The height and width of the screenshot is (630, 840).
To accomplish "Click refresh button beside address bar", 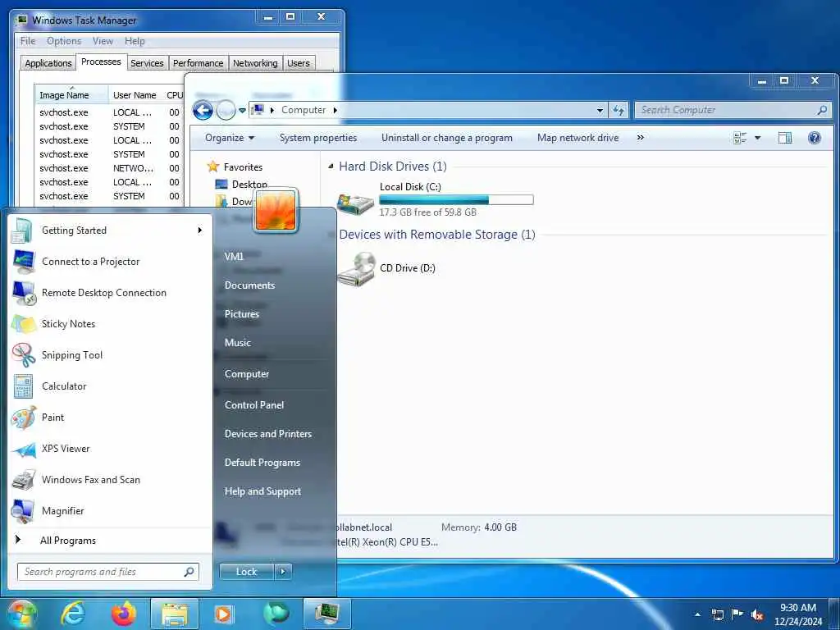I will coord(619,110).
